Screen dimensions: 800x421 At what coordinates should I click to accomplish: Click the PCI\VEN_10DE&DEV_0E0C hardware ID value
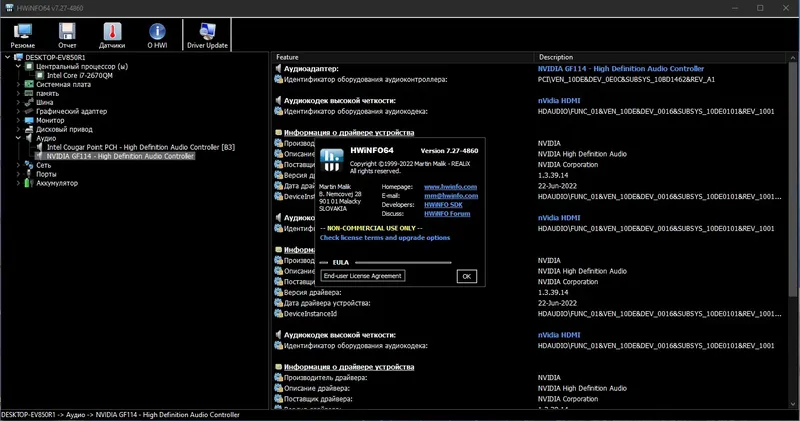[x=626, y=80]
